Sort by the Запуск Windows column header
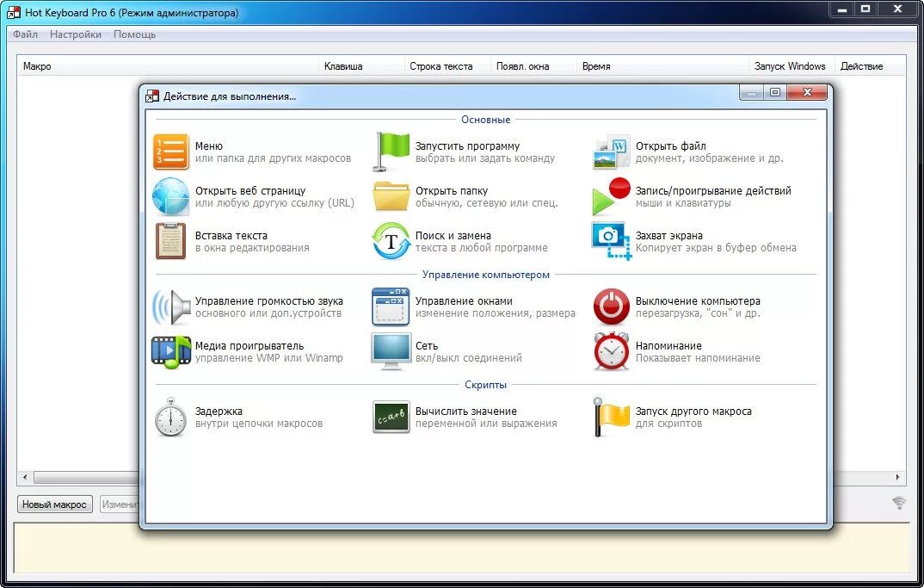 pos(792,66)
